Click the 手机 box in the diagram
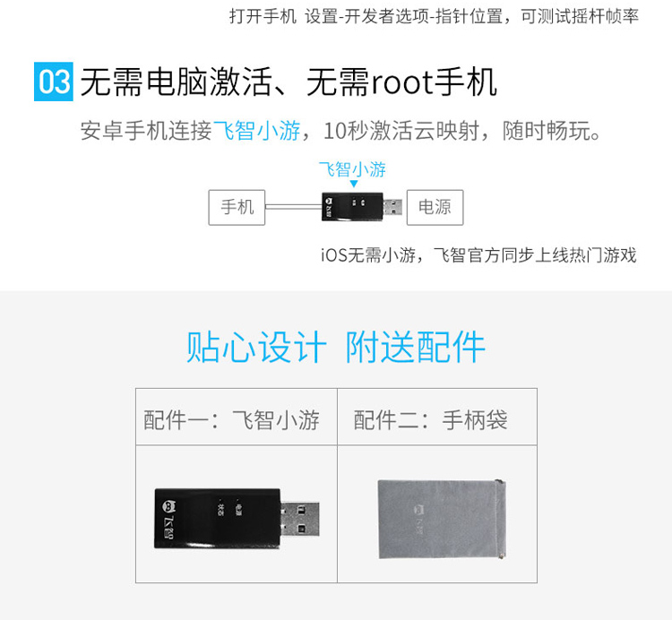This screenshot has width=672, height=620. pyautogui.click(x=237, y=207)
